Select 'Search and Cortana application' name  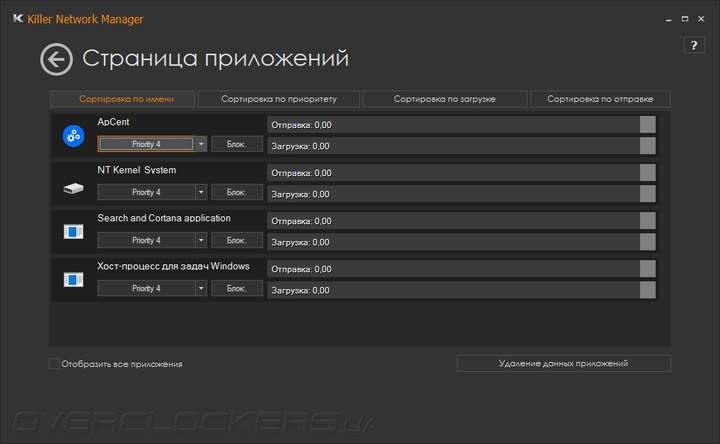(x=164, y=218)
